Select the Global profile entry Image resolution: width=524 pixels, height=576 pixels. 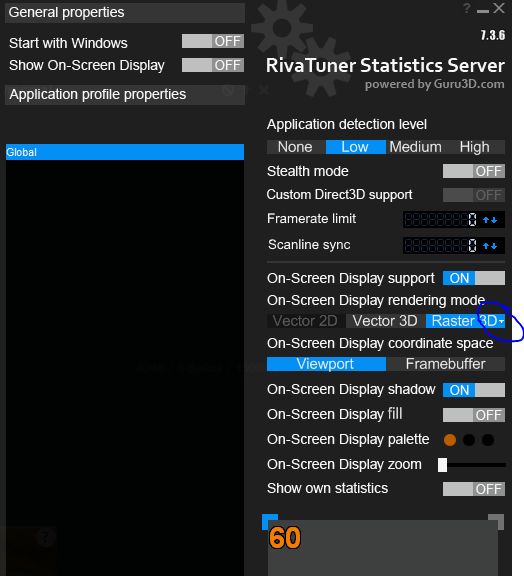pyautogui.click(x=125, y=152)
